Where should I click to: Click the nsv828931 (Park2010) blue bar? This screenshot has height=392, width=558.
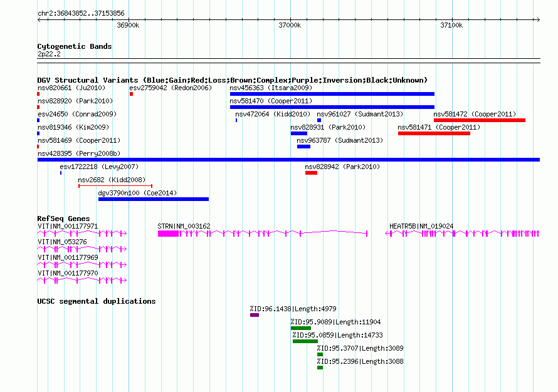click(x=299, y=133)
